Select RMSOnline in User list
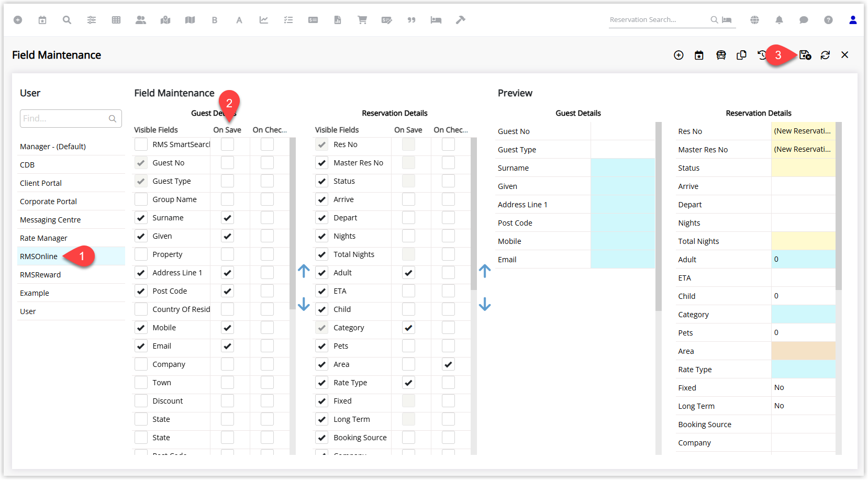 click(71, 256)
